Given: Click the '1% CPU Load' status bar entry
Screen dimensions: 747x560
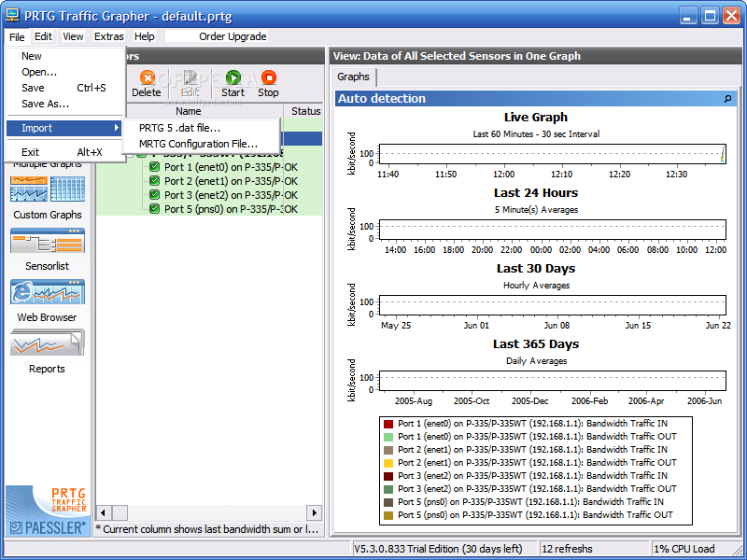Looking at the screenshot, I should tap(684, 549).
